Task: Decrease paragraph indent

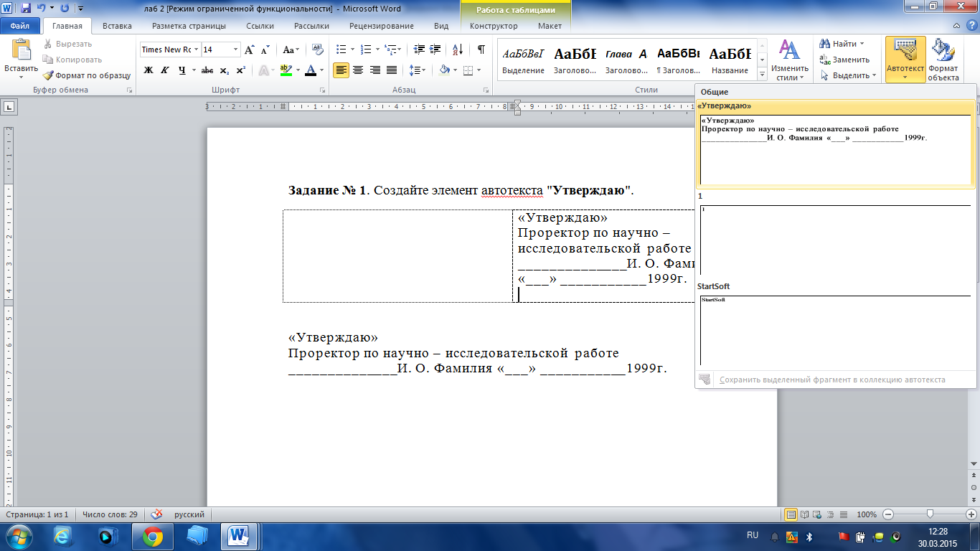Action: click(x=418, y=50)
